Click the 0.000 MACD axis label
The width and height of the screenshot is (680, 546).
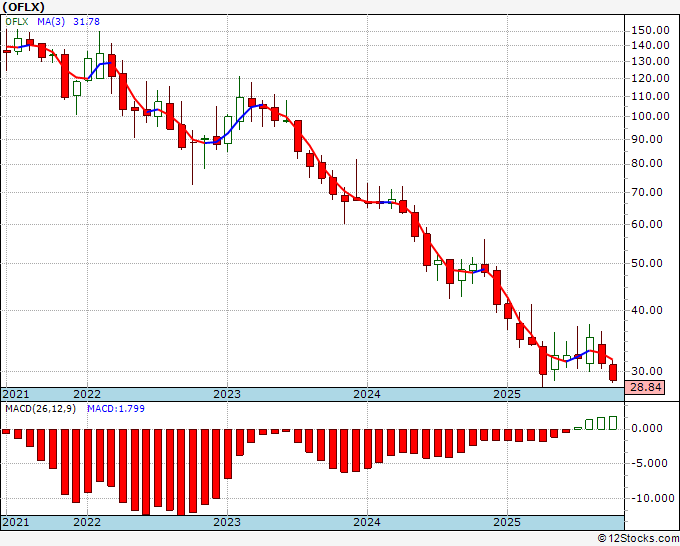coord(647,428)
